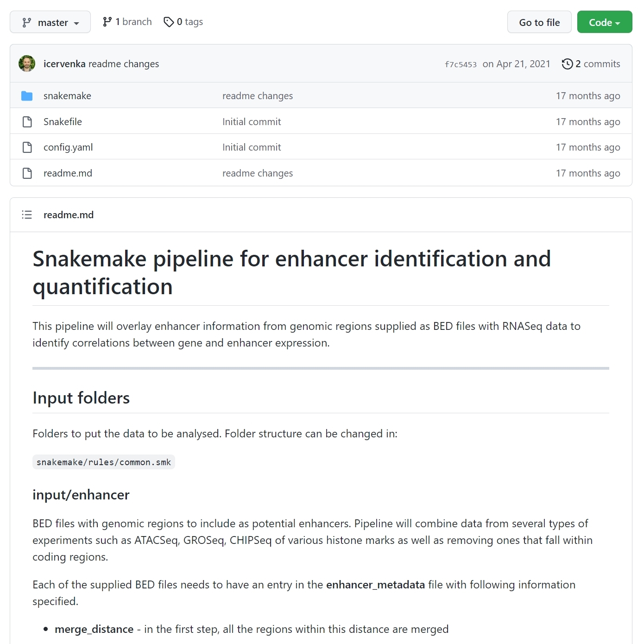Screen dimensions: 644x644
Task: Open the master branch dropdown
Action: 50,22
